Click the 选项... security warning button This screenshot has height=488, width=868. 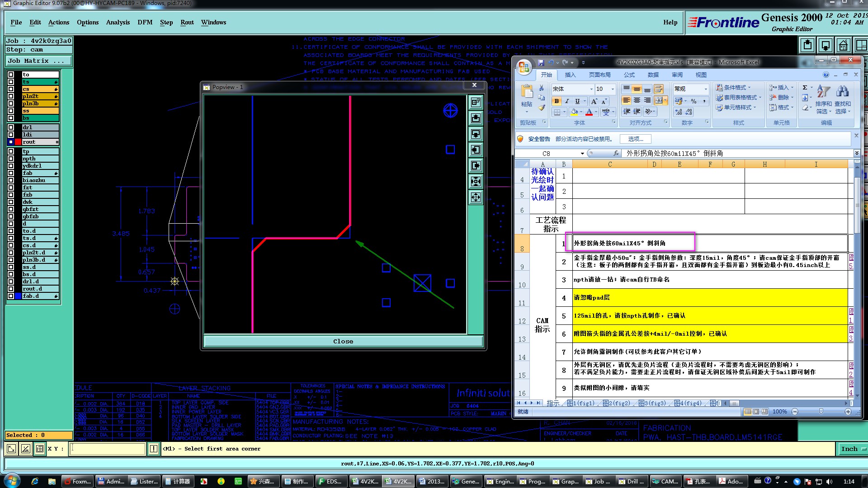coord(635,139)
